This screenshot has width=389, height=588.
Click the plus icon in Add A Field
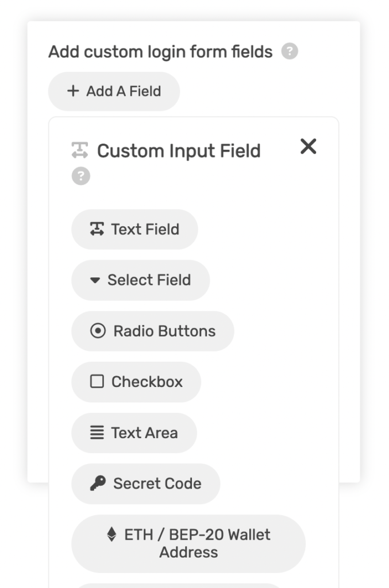[73, 91]
